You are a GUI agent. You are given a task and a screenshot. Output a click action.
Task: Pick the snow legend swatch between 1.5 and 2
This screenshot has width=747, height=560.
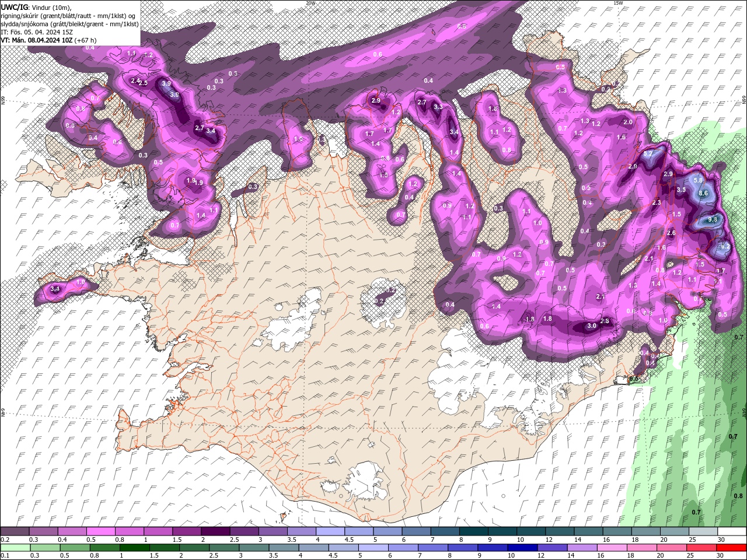(x=187, y=531)
